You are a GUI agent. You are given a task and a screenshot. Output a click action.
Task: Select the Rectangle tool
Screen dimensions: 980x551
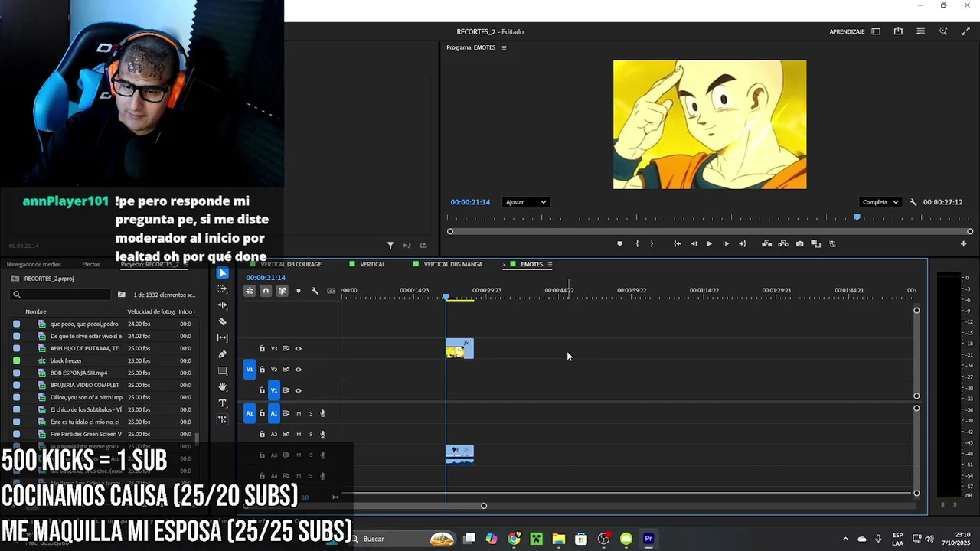coord(222,370)
